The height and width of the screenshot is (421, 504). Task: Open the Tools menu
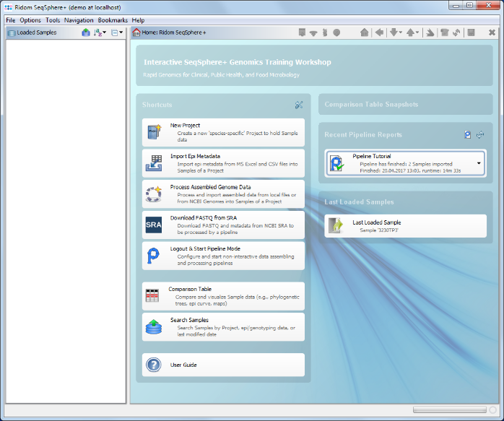pyautogui.click(x=53, y=20)
